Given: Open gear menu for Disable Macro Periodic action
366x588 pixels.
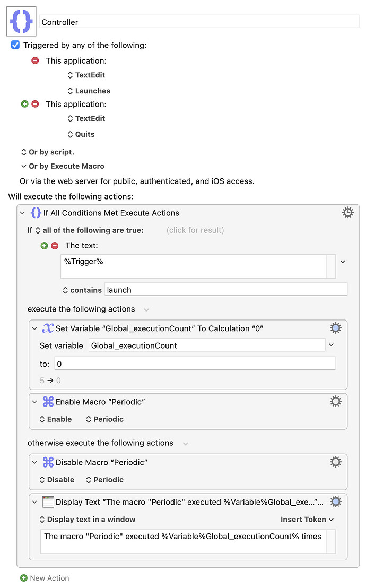Looking at the screenshot, I should click(335, 462).
